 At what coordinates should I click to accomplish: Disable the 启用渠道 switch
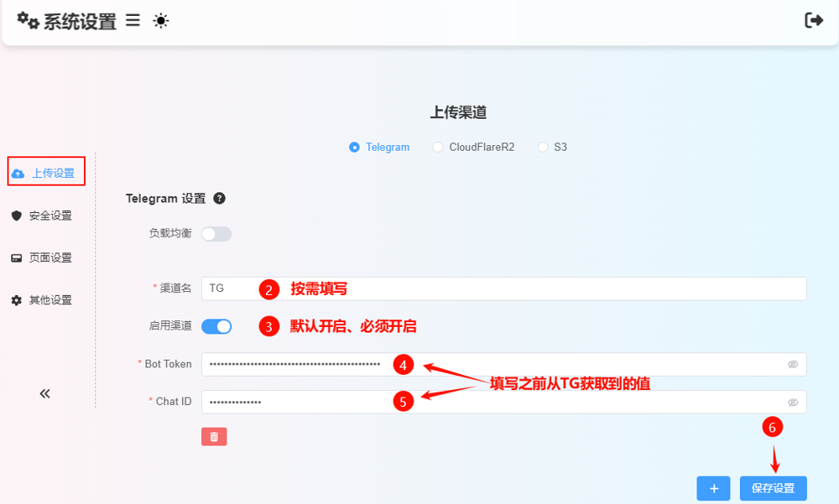[216, 326]
